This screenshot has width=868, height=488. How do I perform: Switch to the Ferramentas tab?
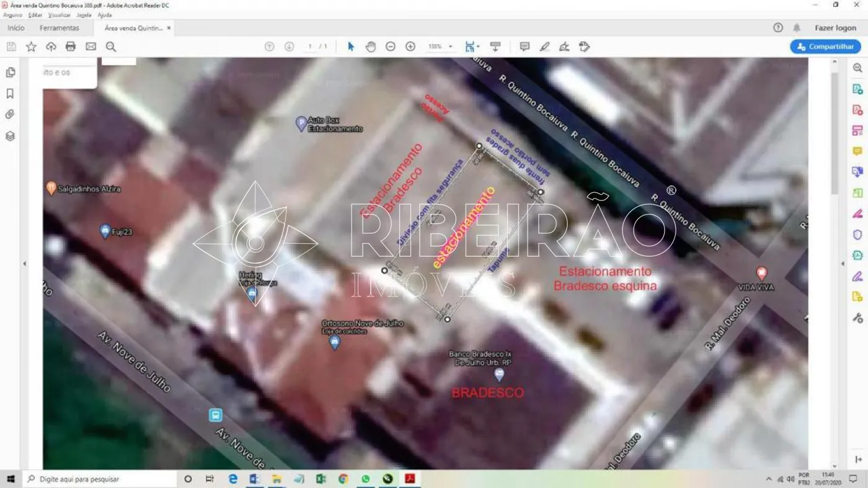[x=60, y=28]
